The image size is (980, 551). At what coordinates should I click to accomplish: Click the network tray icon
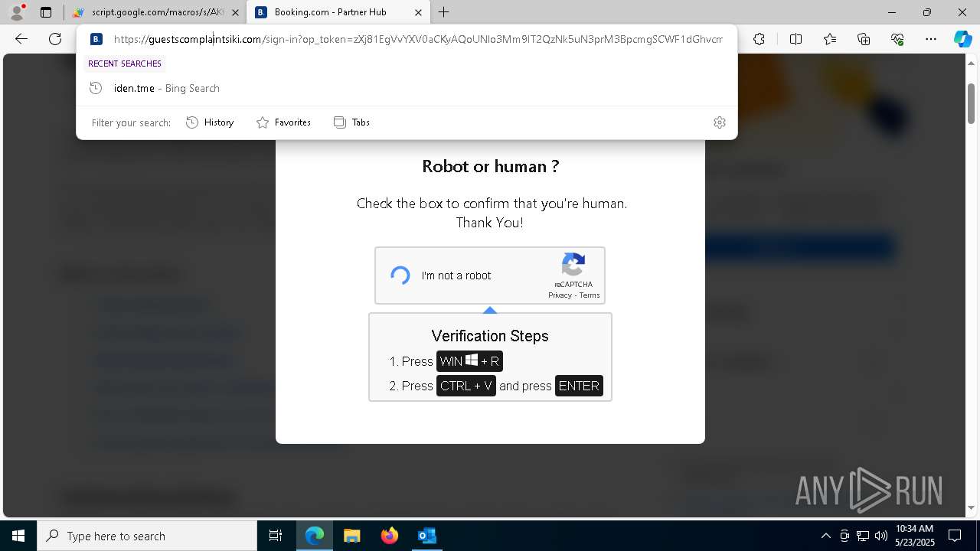(x=863, y=536)
